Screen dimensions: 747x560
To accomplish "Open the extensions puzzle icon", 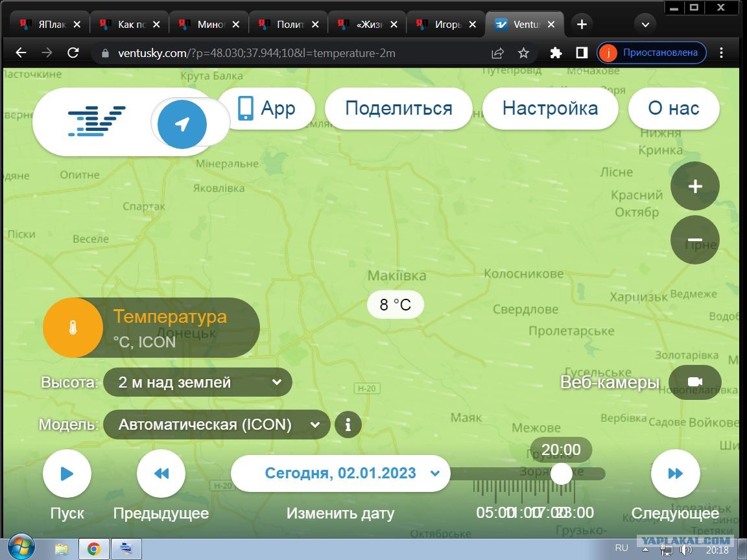I will click(556, 53).
